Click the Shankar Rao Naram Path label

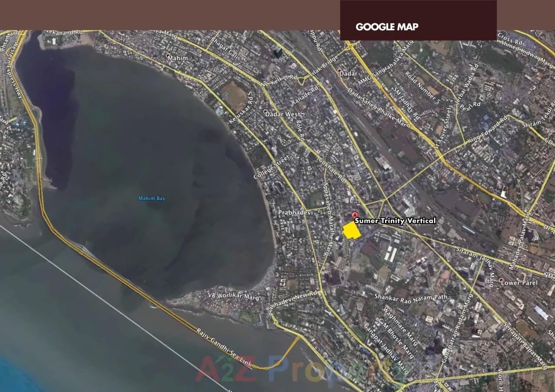point(411,298)
